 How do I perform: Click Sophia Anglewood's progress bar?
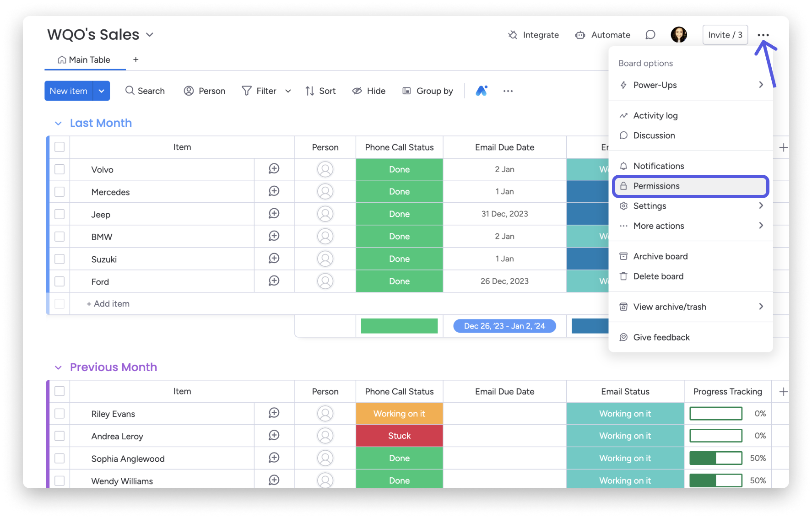[715, 458]
